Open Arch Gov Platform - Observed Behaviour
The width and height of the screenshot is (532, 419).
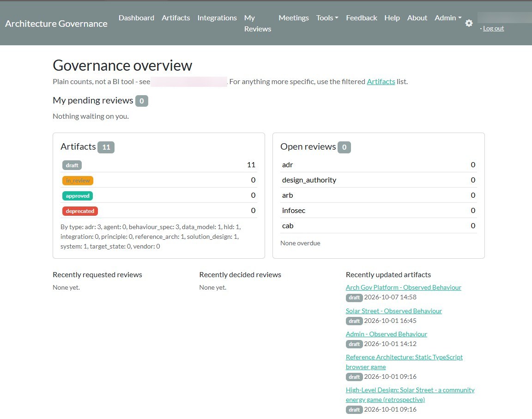pos(404,287)
